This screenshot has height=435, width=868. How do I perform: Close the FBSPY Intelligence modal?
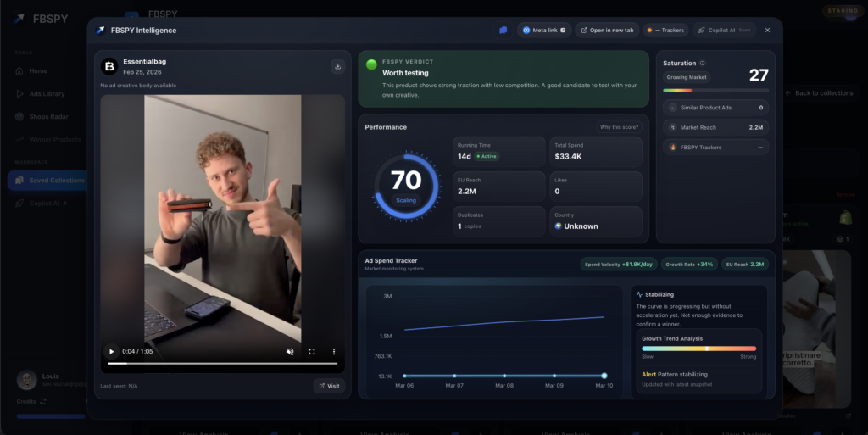(767, 31)
